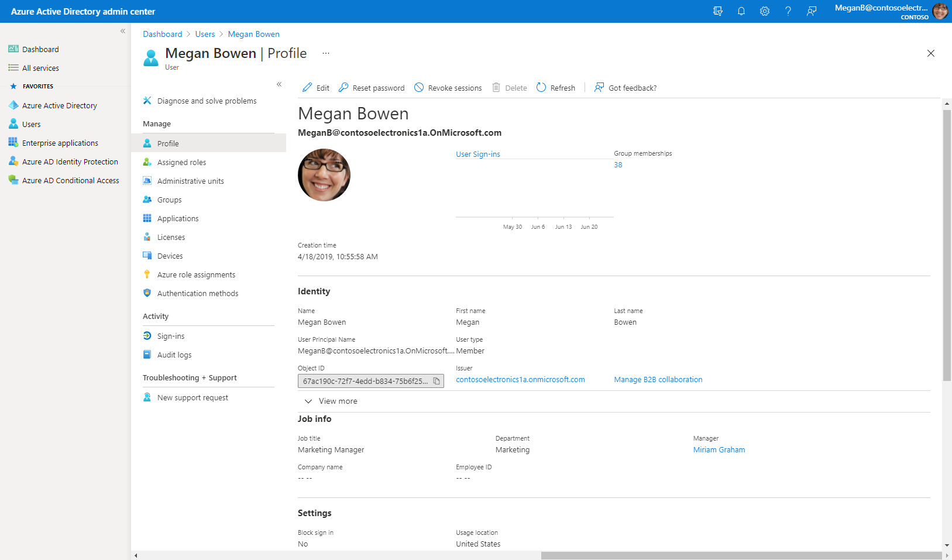Open Audit logs under Activity
Screen dimensions: 952x560
tap(174, 355)
